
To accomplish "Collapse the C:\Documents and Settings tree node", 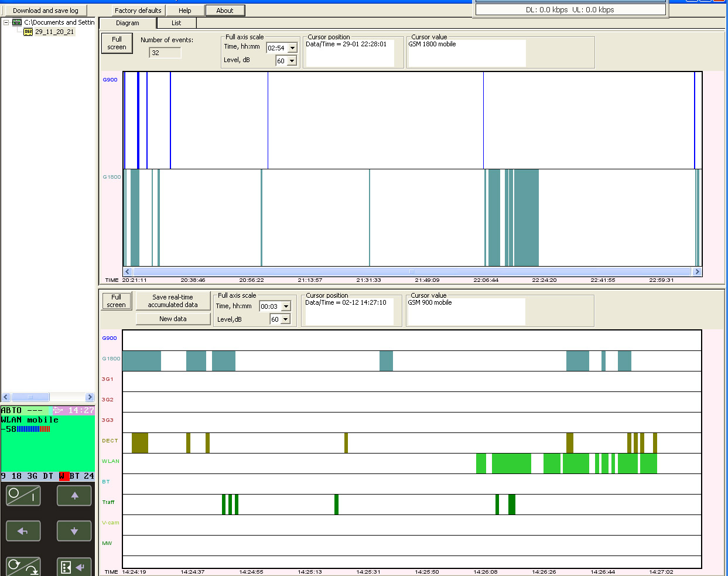I will [6, 22].
